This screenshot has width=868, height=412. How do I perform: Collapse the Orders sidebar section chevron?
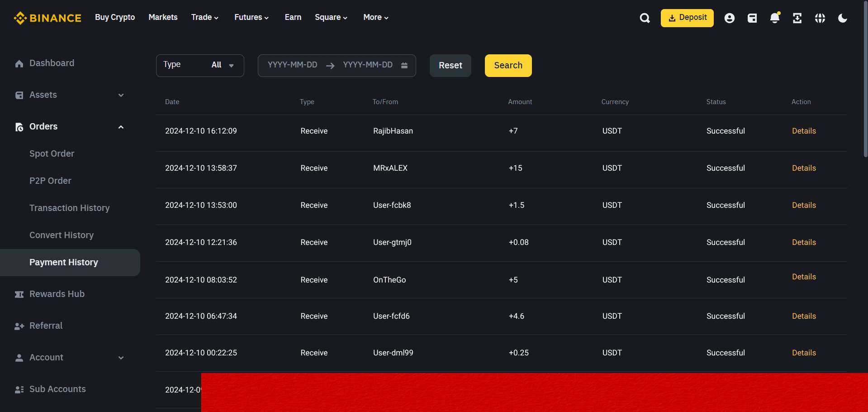point(121,127)
